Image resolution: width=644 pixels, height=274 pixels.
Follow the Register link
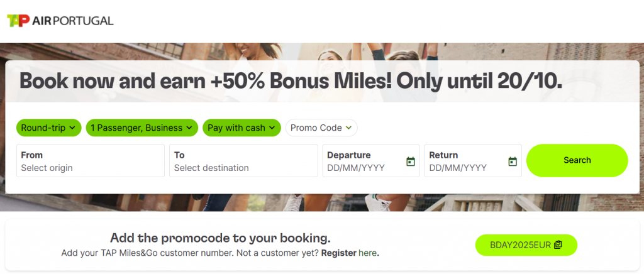pyautogui.click(x=338, y=253)
